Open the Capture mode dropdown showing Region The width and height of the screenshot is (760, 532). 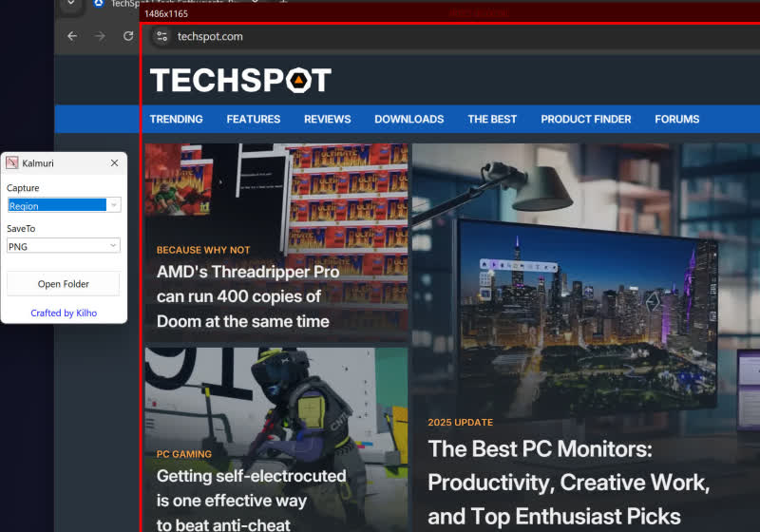point(64,205)
